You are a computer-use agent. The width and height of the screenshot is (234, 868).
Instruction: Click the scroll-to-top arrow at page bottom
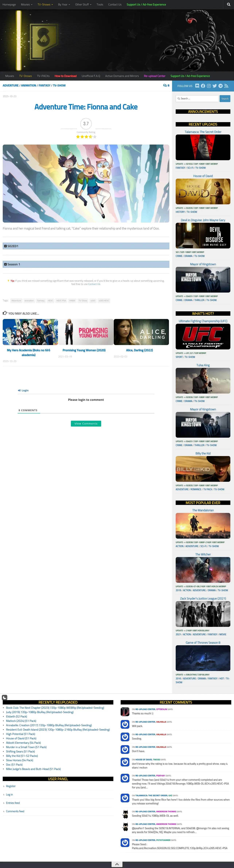pos(117,864)
